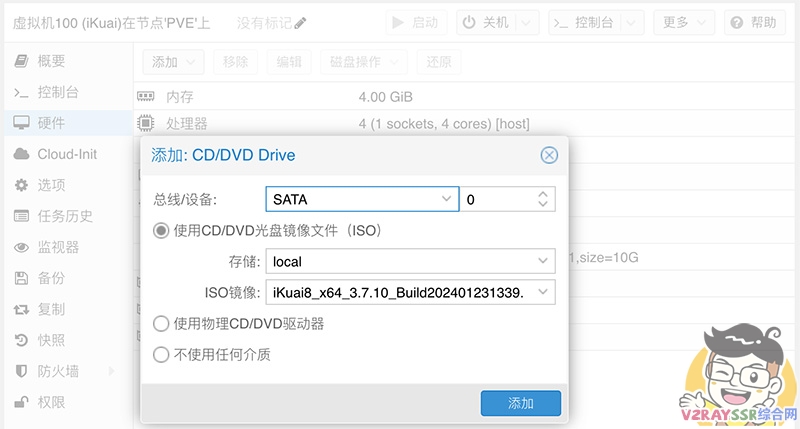This screenshot has width=800, height=429.
Task: Increase the device number spinner
Action: point(543,194)
